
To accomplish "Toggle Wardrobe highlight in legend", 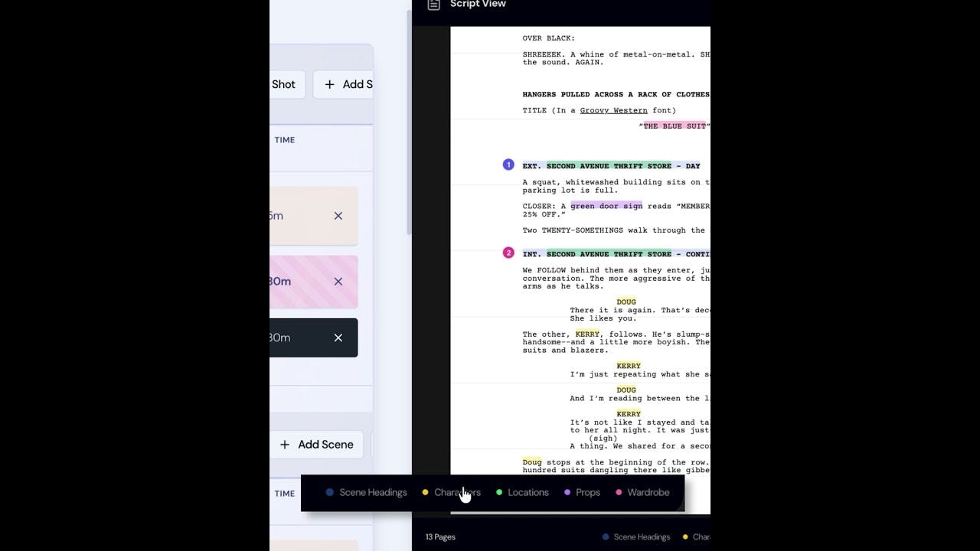I will [642, 492].
